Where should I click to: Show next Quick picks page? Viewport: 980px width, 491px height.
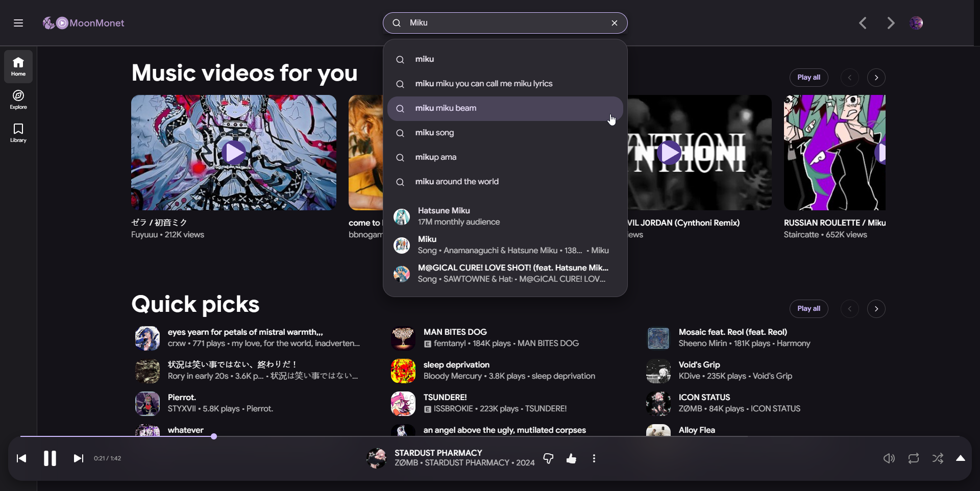point(876,309)
